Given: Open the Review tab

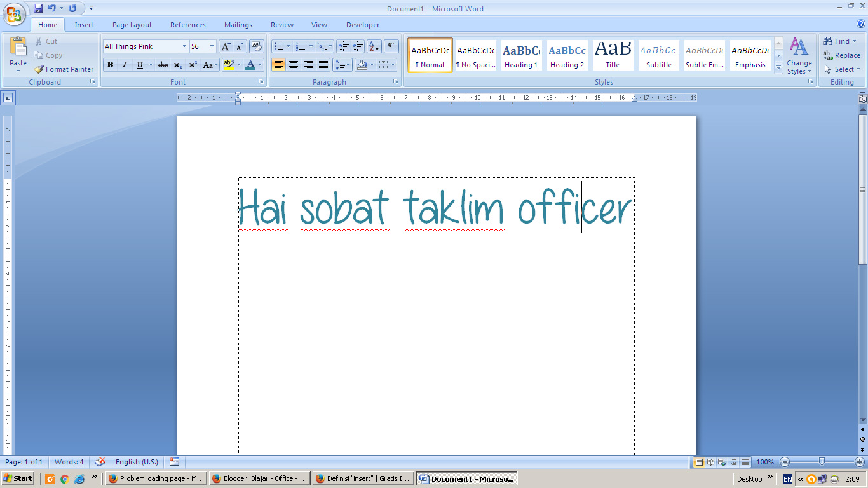Looking at the screenshot, I should [282, 25].
